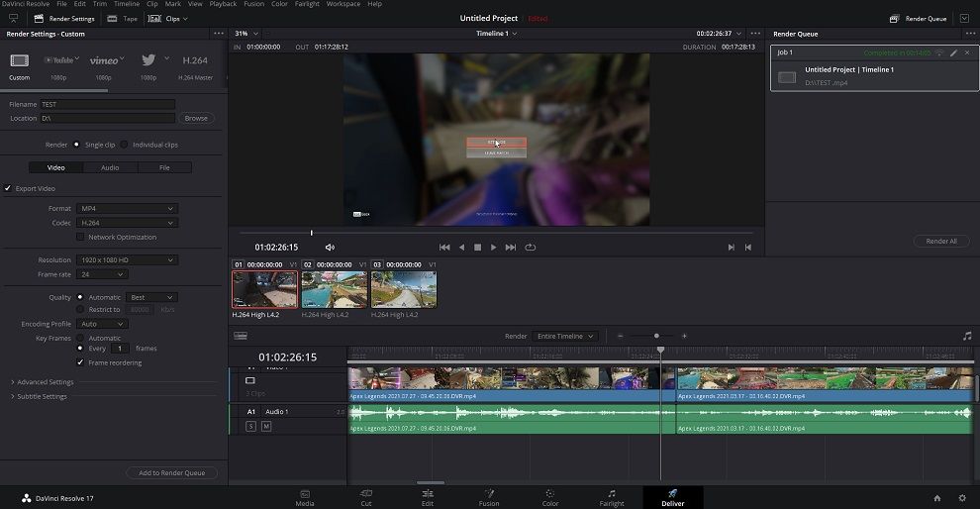The height and width of the screenshot is (509, 980).
Task: Open the Codec H.264 dropdown
Action: (128, 223)
